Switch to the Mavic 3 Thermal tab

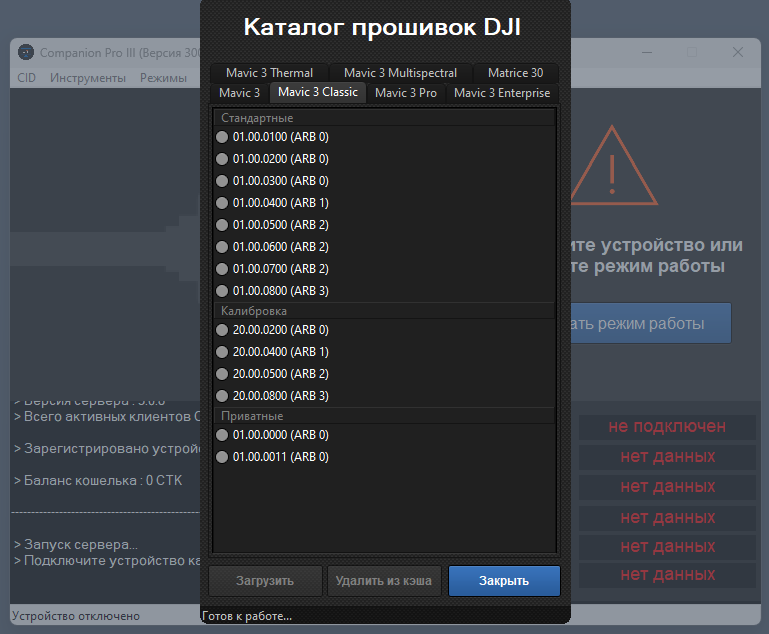[269, 73]
